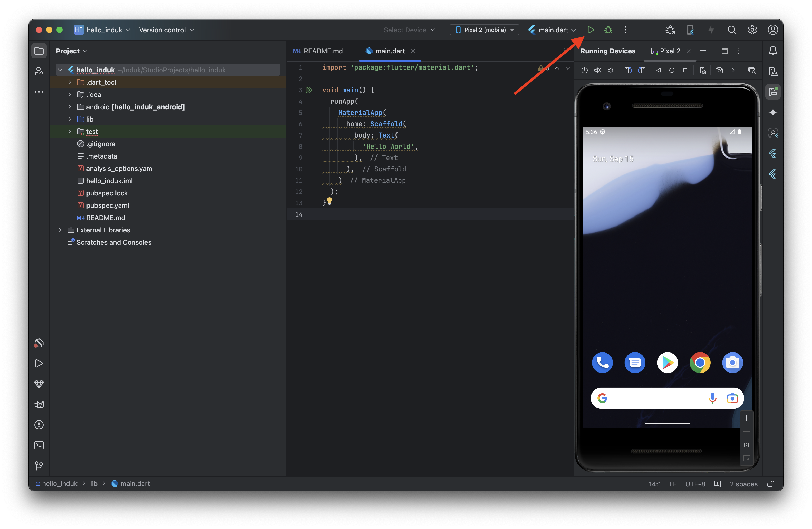Expand the lib folder
812x529 pixels.
(x=70, y=119)
